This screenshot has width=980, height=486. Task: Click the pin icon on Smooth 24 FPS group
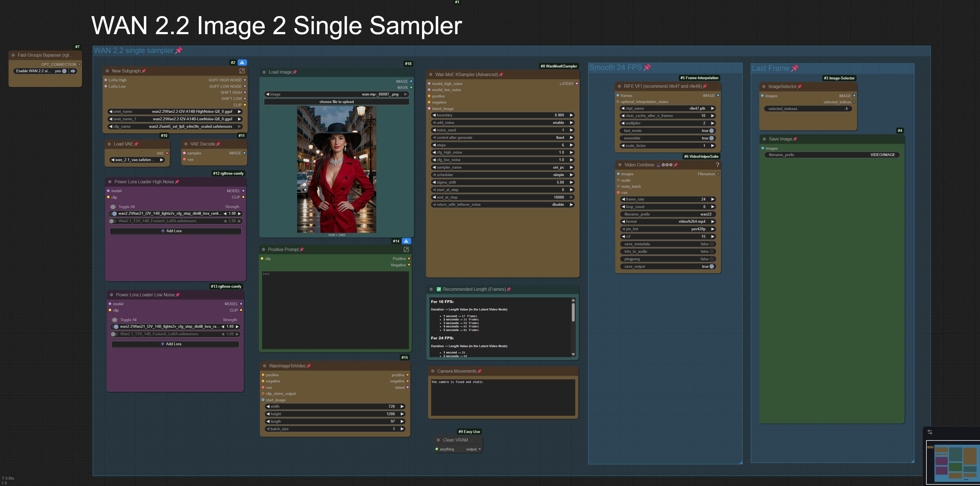tap(647, 67)
